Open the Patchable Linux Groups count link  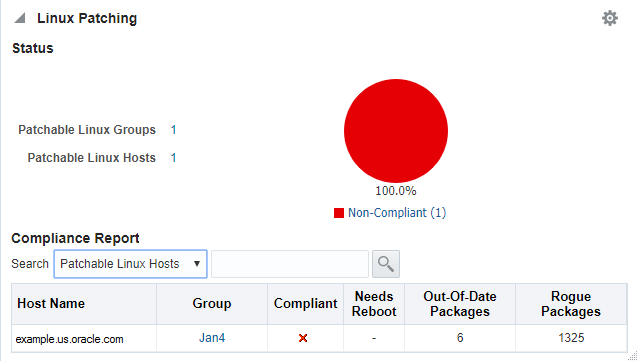(x=173, y=130)
